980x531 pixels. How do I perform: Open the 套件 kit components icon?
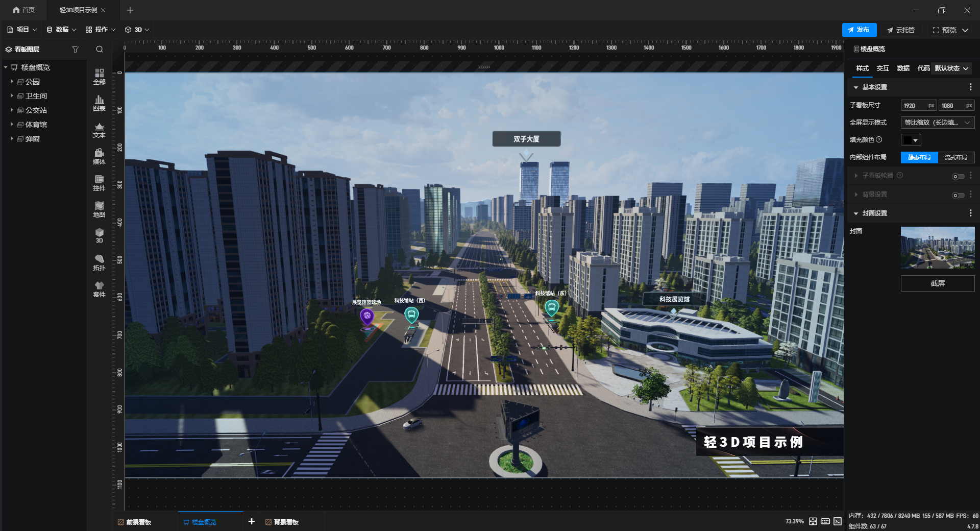(99, 289)
